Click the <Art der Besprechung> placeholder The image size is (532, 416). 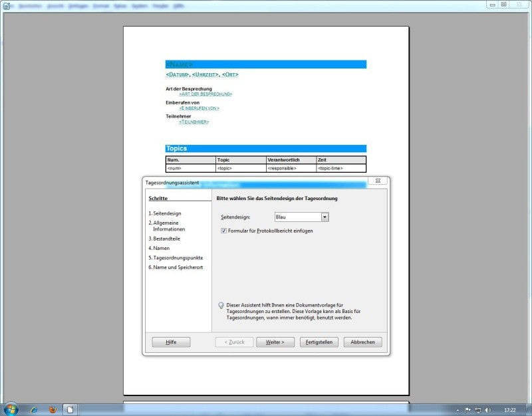[205, 94]
